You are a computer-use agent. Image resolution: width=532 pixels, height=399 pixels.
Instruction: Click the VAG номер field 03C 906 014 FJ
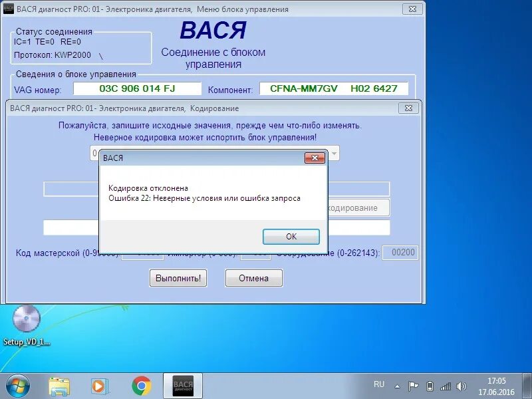138,88
